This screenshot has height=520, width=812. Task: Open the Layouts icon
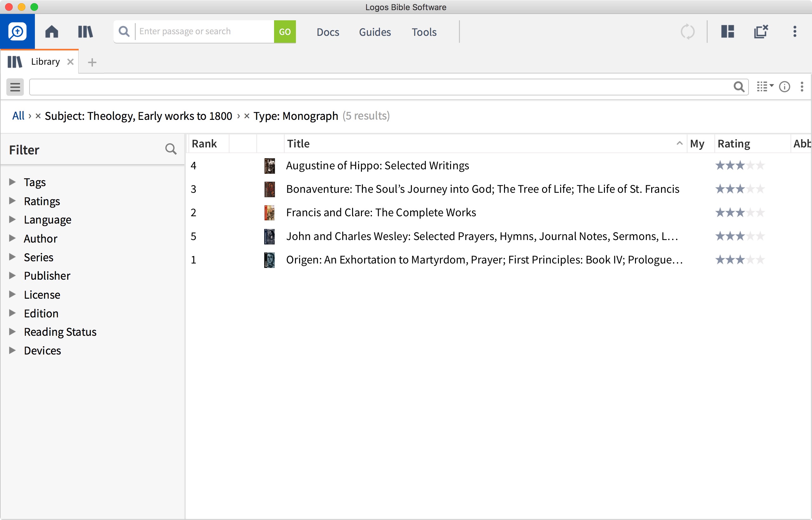point(728,31)
